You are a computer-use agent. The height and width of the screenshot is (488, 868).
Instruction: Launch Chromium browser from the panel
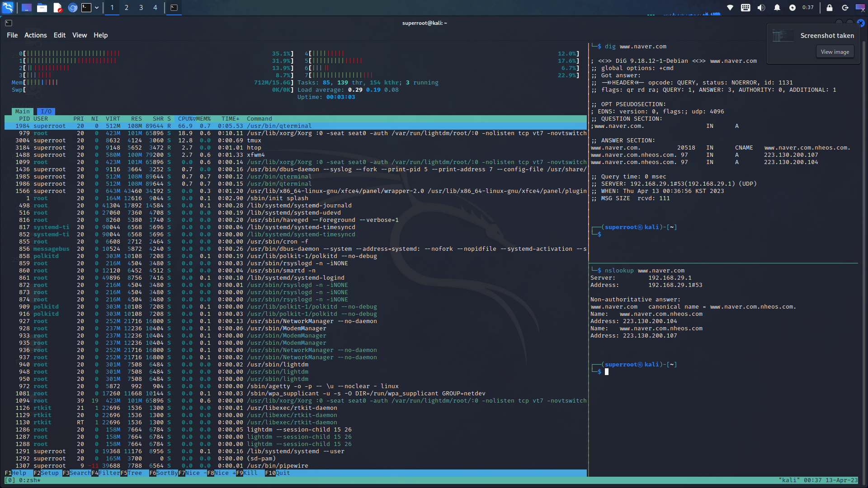tap(72, 8)
